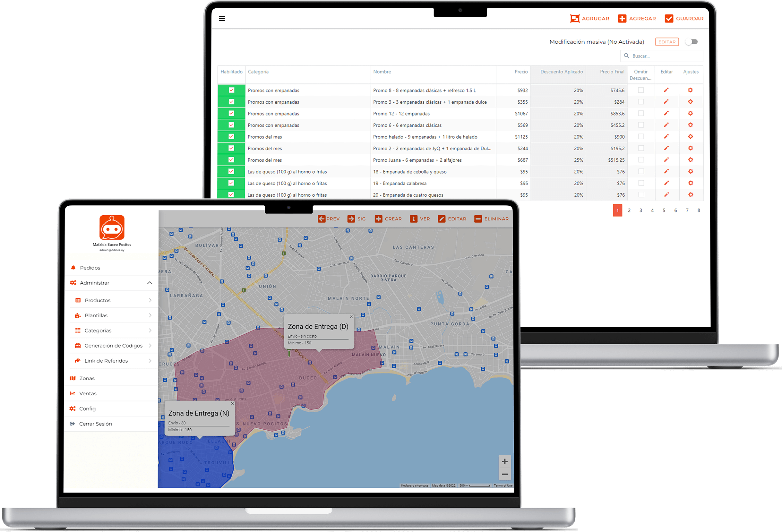Expand the Productos submenu chevron
The height and width of the screenshot is (532, 782).
150,300
